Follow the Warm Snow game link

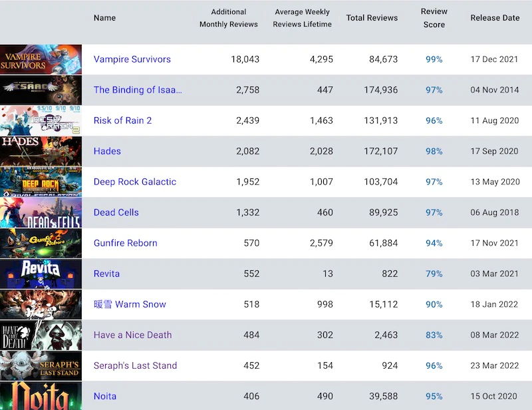(x=130, y=304)
